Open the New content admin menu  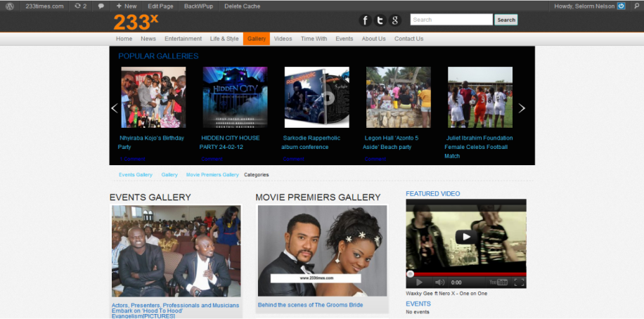[x=127, y=6]
